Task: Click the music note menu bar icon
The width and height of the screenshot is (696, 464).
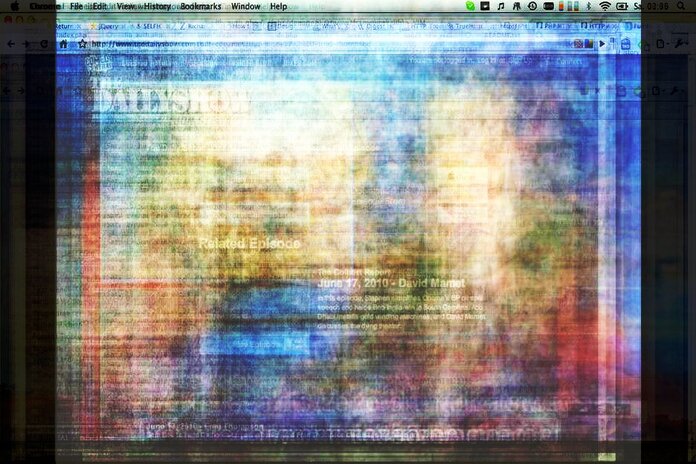Action: point(501,6)
